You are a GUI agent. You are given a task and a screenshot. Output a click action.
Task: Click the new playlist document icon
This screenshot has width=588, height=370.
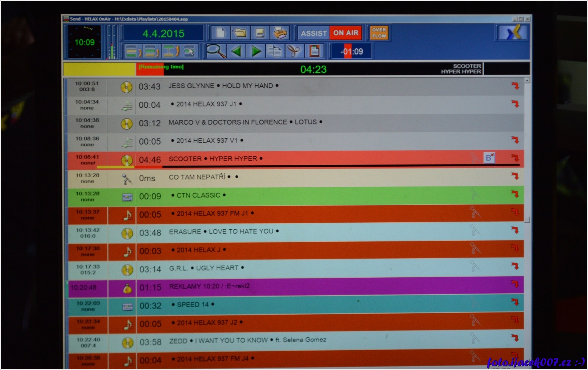[x=221, y=33]
